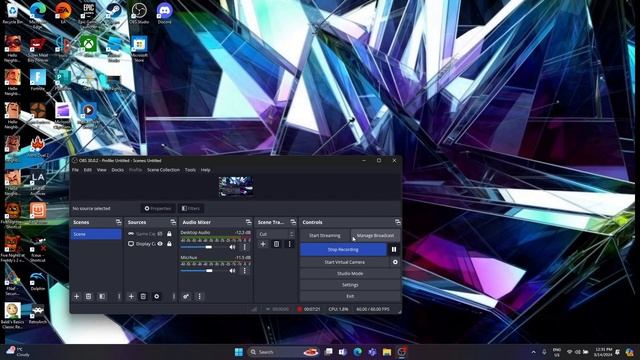Remove the scene transition with trash icon
Viewport: 640px width, 360px height.
[276, 244]
